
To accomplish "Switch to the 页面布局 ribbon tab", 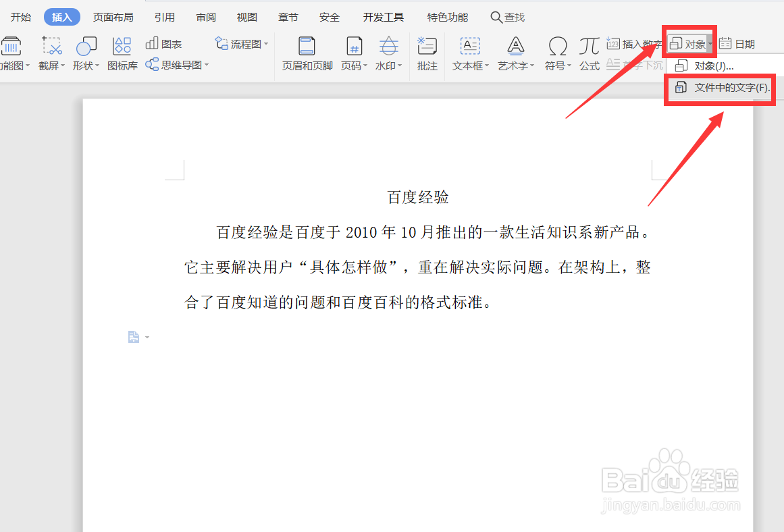I will click(113, 16).
